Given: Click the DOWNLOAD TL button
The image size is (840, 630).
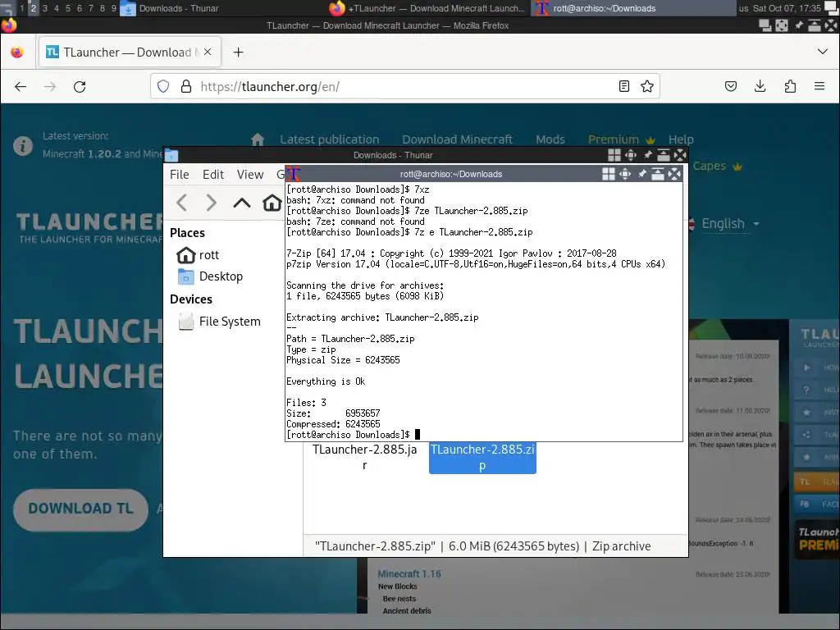Looking at the screenshot, I should pyautogui.click(x=80, y=509).
